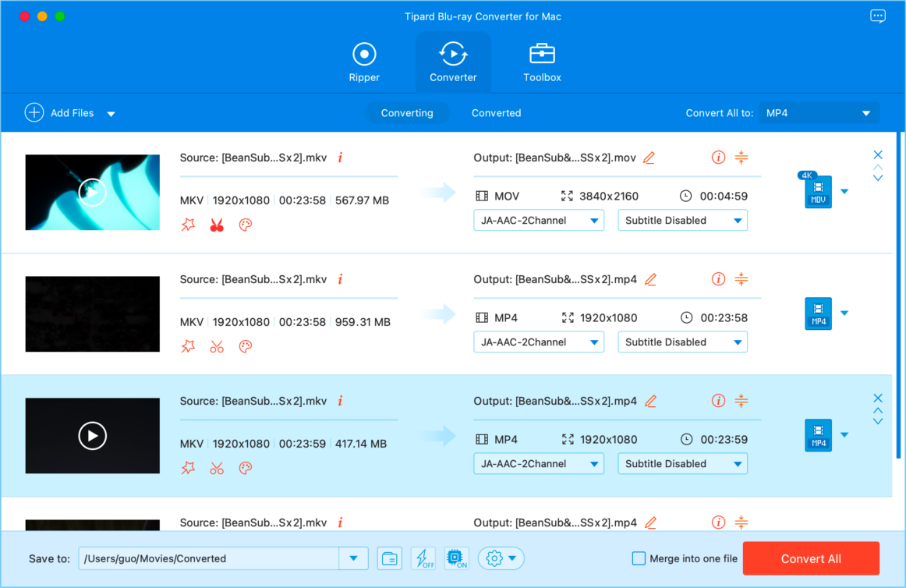Show the Converted list tab
This screenshot has height=588, width=906.
[497, 113]
